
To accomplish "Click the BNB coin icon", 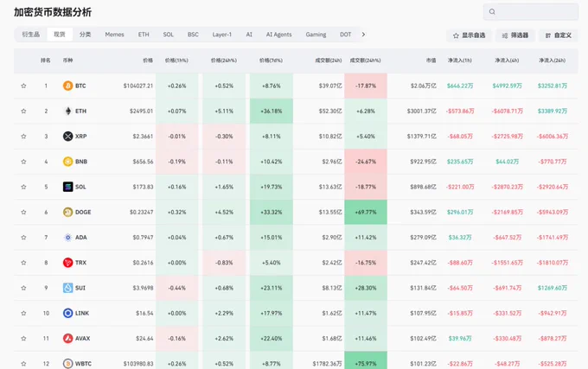I will 67,162.
